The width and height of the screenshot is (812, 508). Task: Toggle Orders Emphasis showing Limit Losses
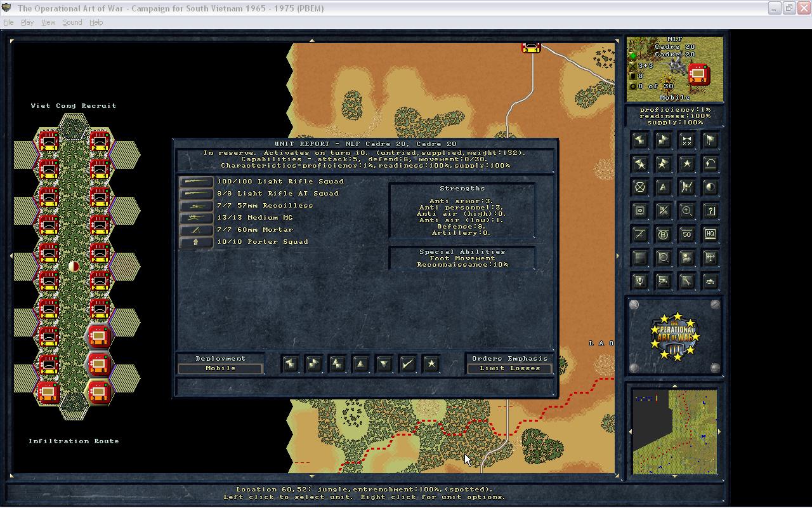coord(509,368)
